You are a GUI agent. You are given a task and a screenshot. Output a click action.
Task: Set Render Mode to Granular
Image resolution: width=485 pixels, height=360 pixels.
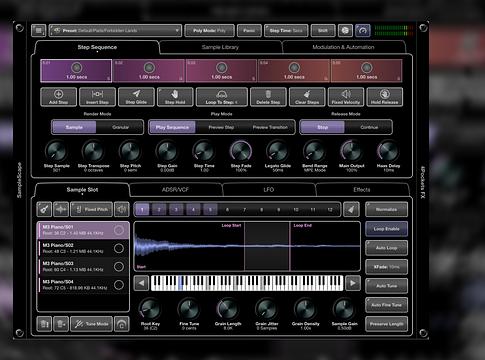pyautogui.click(x=120, y=127)
